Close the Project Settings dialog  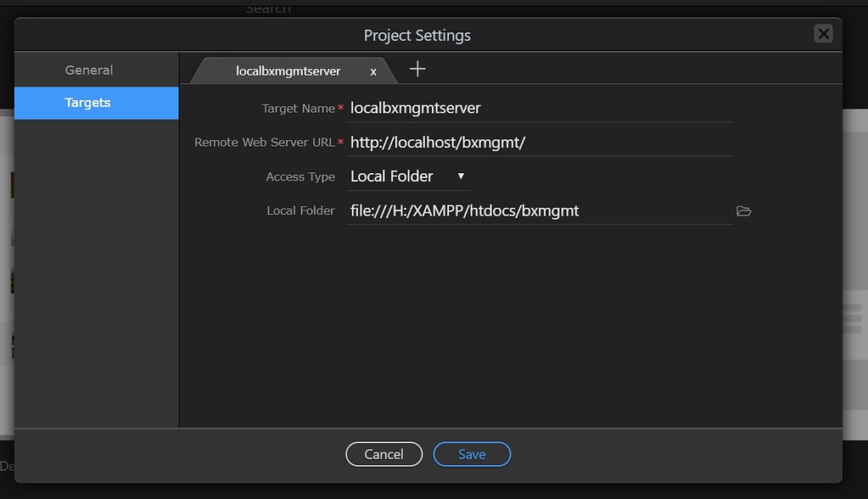(x=822, y=34)
